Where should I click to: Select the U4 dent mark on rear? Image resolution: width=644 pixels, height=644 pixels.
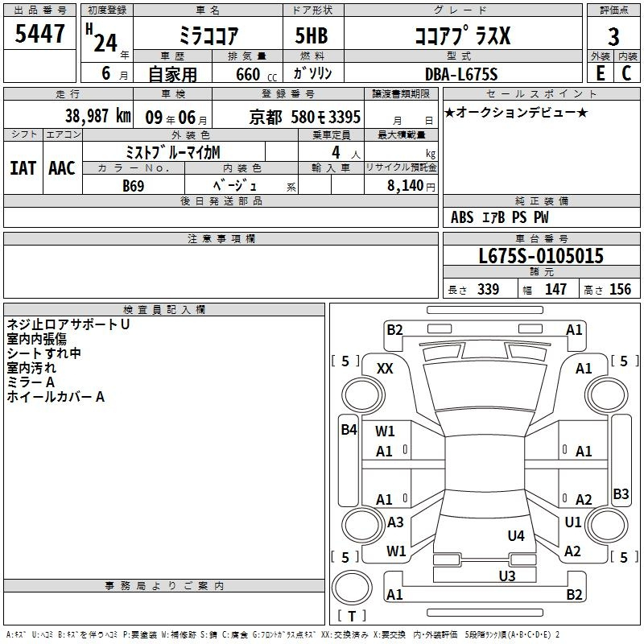pos(516,535)
